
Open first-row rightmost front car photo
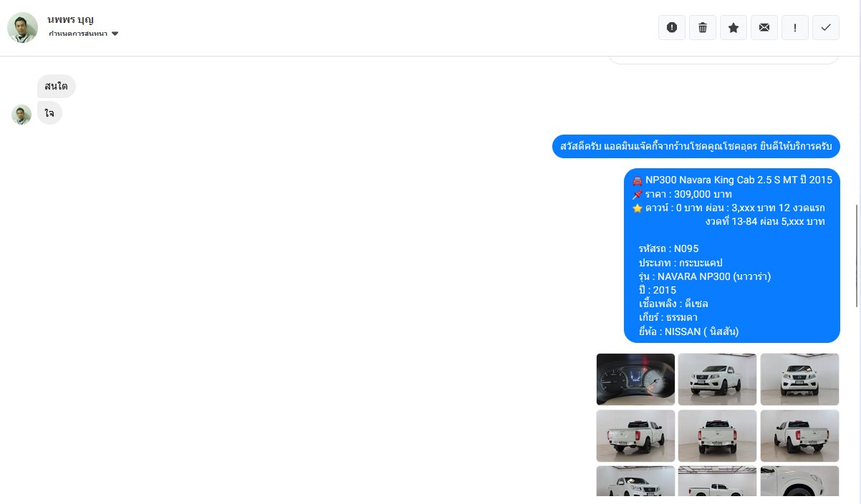click(799, 379)
